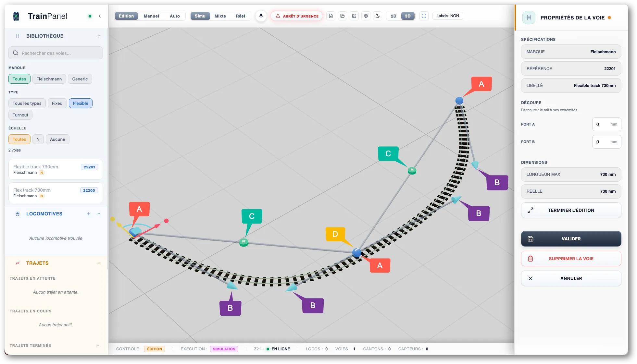Switch the view to 2D
This screenshot has height=364, width=637.
click(393, 16)
